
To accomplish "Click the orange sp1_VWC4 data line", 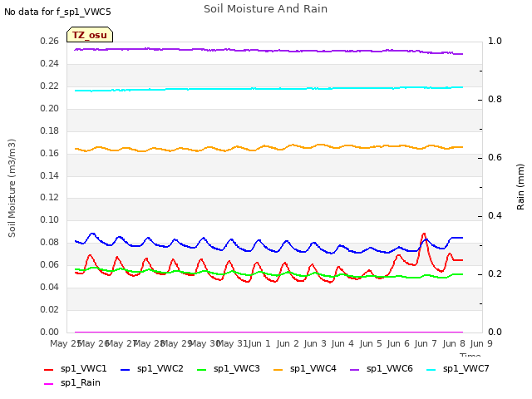I will click(268, 147).
